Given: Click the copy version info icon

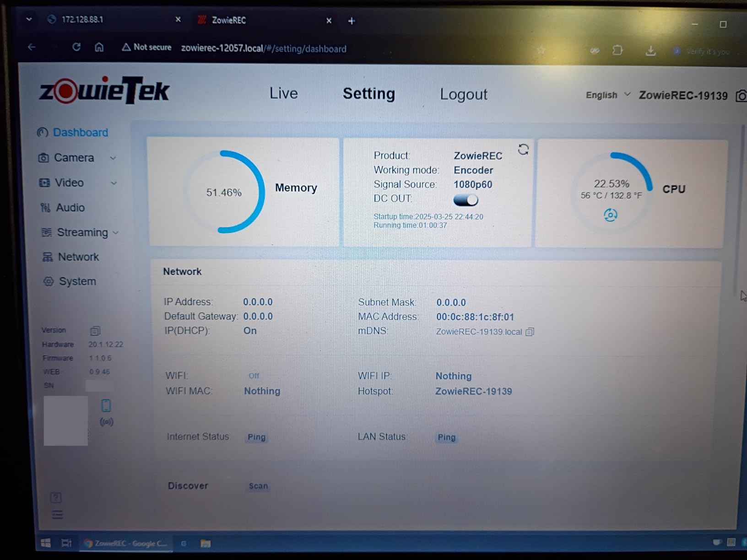Looking at the screenshot, I should (x=95, y=331).
